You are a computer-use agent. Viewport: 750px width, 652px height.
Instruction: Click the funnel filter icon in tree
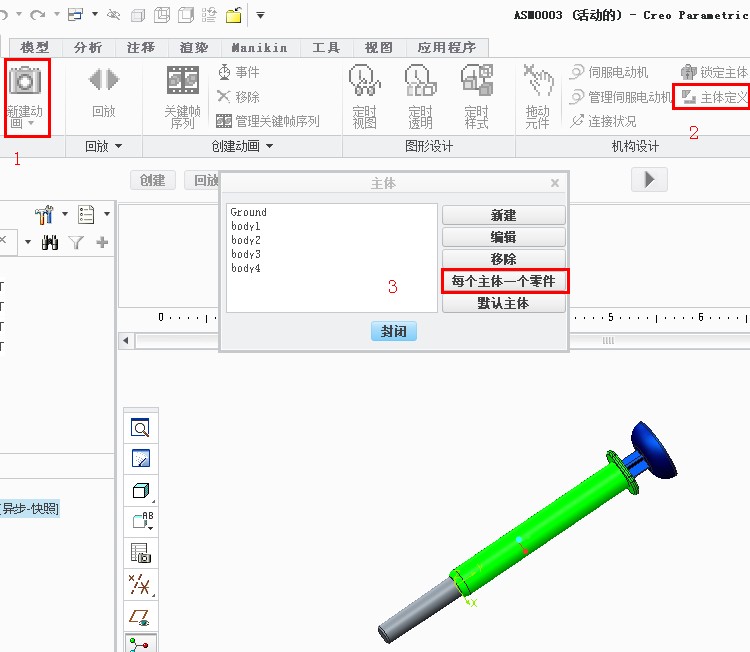tap(76, 243)
